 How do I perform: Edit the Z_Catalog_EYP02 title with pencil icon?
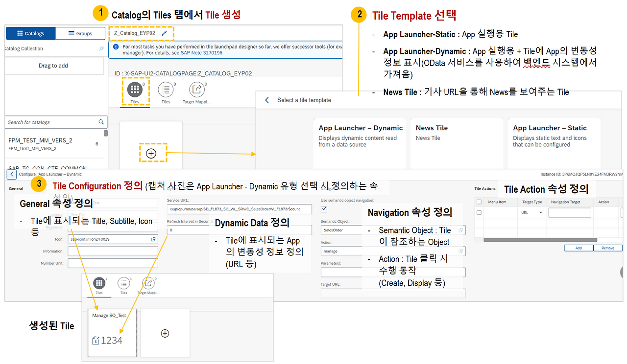click(x=165, y=33)
